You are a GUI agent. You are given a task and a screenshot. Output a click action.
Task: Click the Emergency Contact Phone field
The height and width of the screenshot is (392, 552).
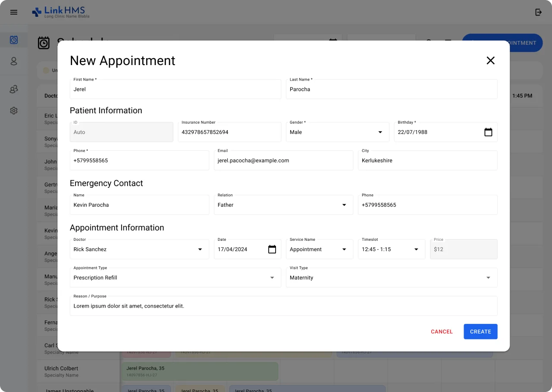[427, 205]
